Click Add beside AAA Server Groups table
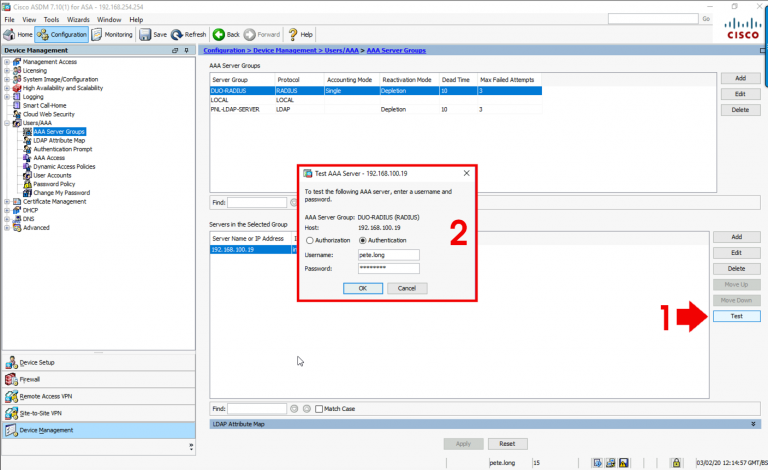This screenshot has height=470, width=768. [741, 78]
